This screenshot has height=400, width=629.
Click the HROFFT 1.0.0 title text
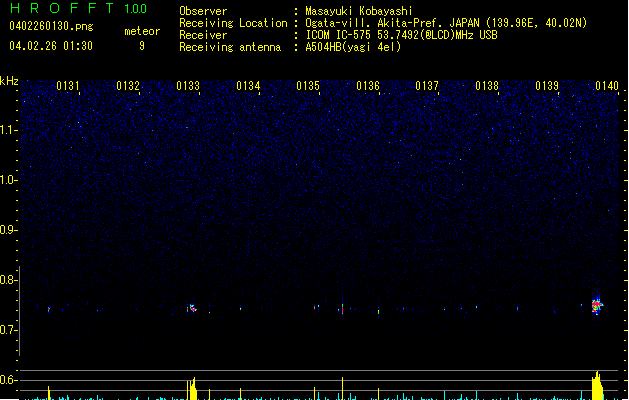(x=79, y=8)
